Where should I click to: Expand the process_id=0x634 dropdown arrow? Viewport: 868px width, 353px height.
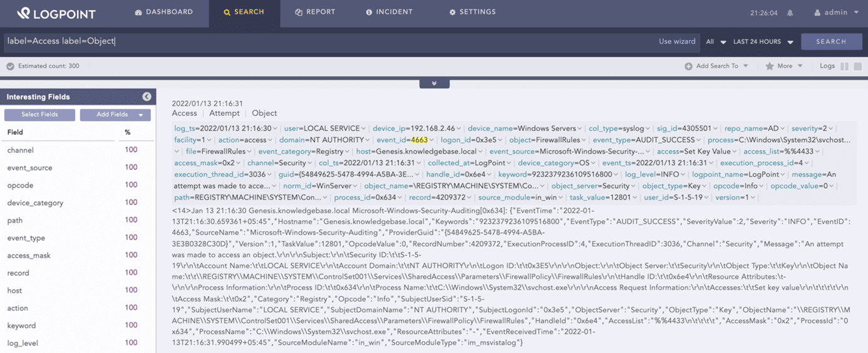[398, 198]
